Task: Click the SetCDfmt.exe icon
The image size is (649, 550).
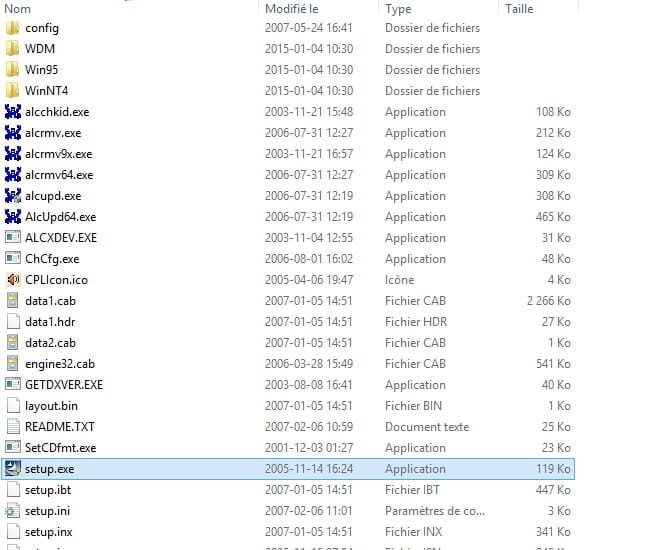Action: pyautogui.click(x=12, y=447)
